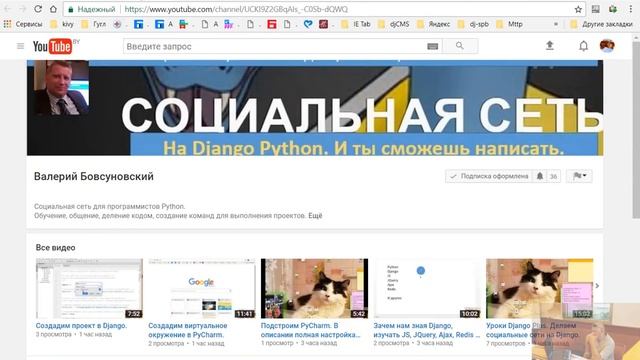The height and width of the screenshot is (360, 640).
Task: Go to the browser home page icon
Action: coord(53,9)
